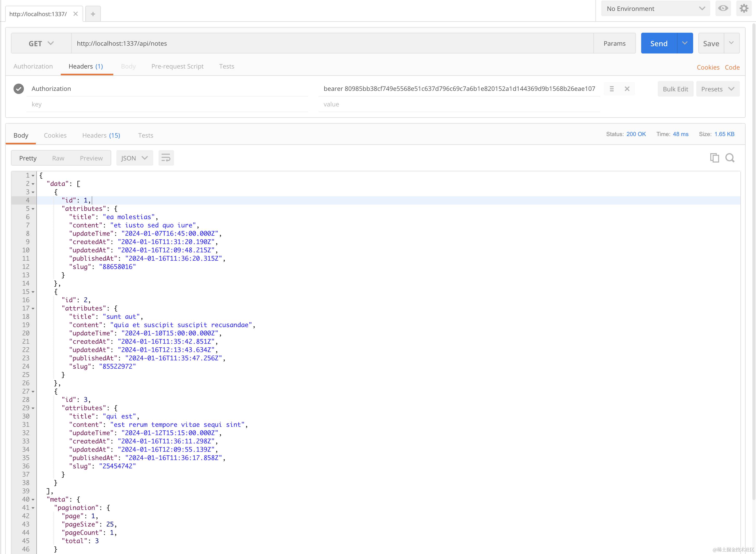Delete the Authorization header row
756x554 pixels.
point(627,89)
